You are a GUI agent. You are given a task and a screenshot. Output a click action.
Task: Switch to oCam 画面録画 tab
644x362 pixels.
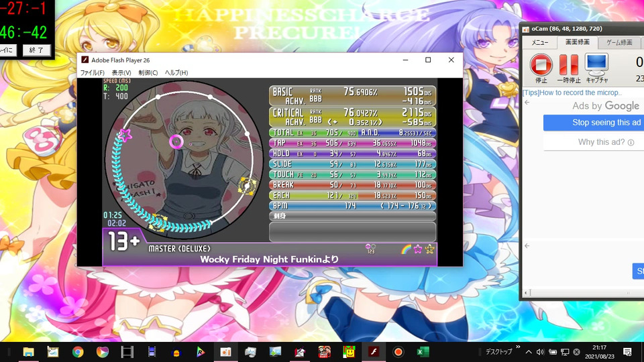click(x=577, y=42)
